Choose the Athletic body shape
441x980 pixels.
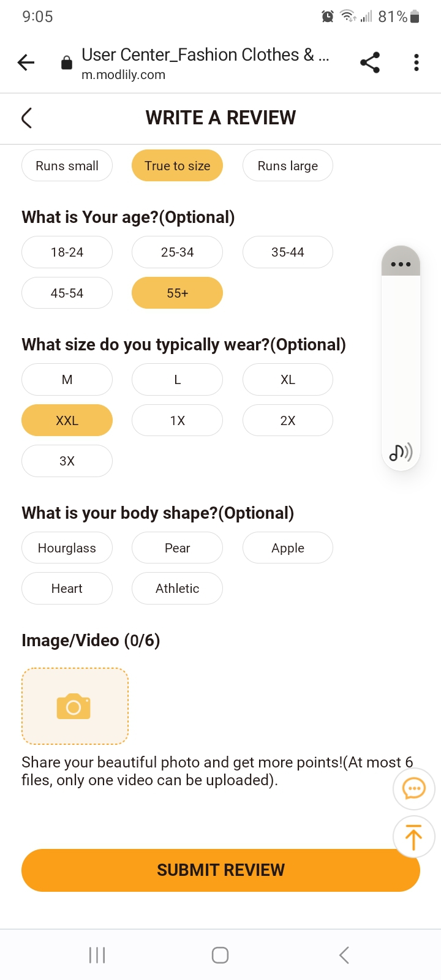(x=177, y=589)
